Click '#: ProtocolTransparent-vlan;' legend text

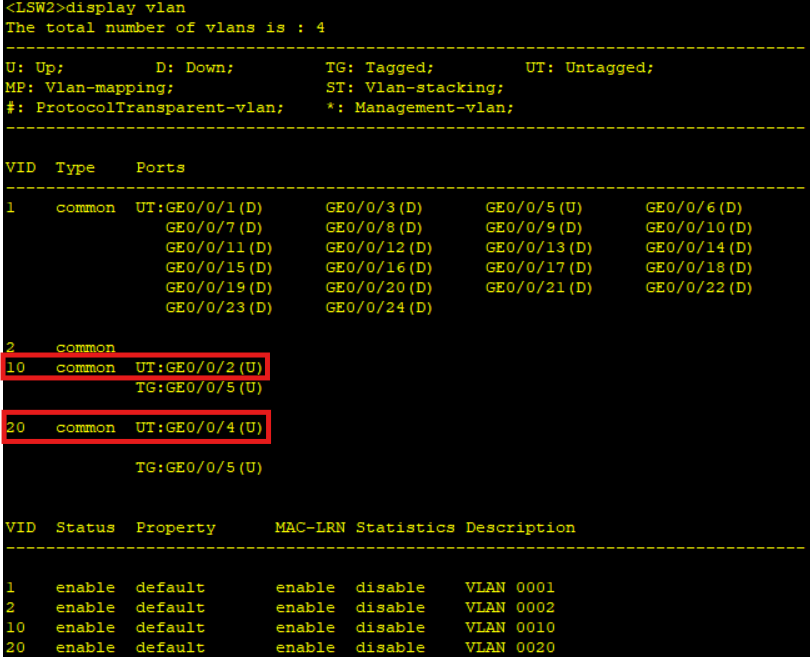(x=145, y=107)
